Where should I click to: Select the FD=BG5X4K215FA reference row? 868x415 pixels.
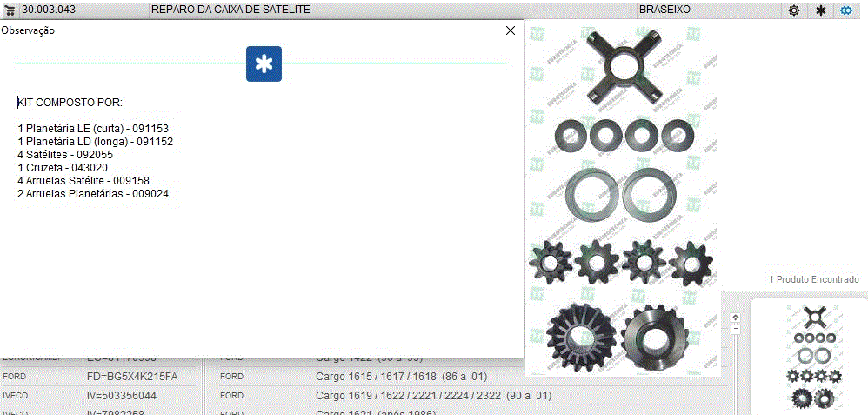click(x=132, y=377)
